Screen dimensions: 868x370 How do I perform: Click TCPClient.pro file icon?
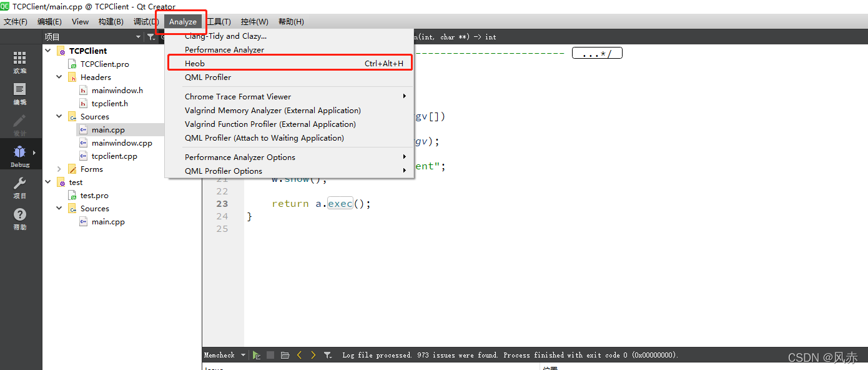73,64
